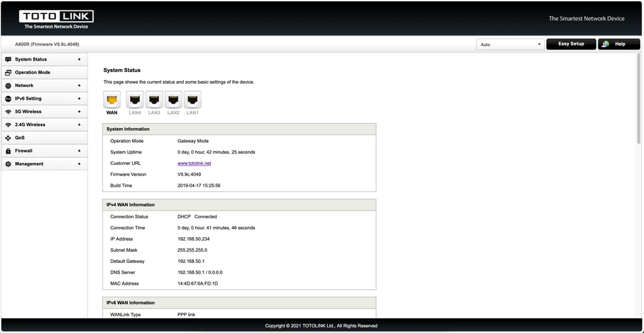Screen dimensions: 644x333
Task: Expand the Management plus sign
Action: click(x=79, y=164)
